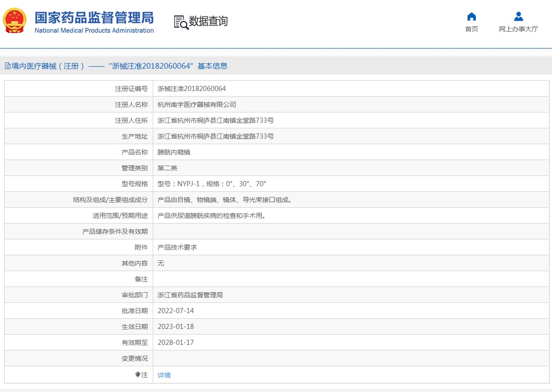This screenshot has width=552, height=392.
Task: Click the 网上办事大厅 label
Action: 518,29
